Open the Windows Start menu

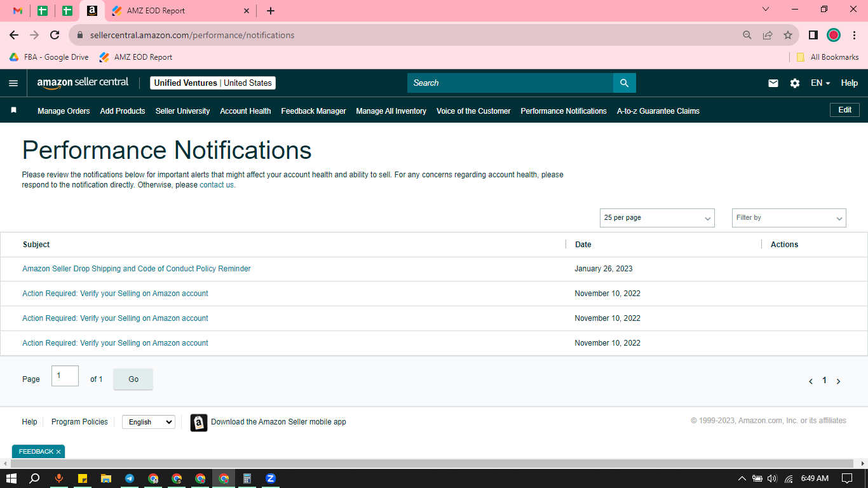[11, 478]
